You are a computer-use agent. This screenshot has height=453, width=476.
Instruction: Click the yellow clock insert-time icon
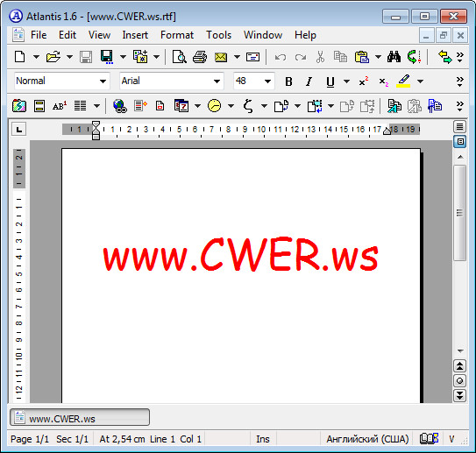point(214,106)
